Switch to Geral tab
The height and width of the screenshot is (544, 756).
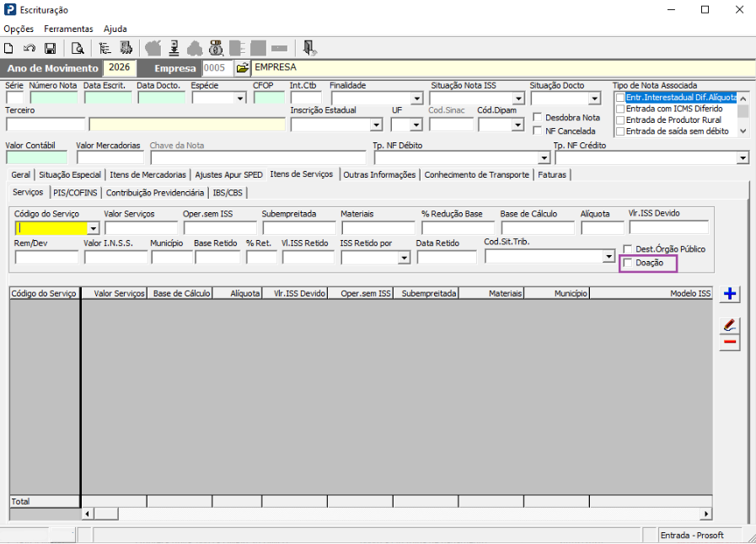pyautogui.click(x=21, y=175)
